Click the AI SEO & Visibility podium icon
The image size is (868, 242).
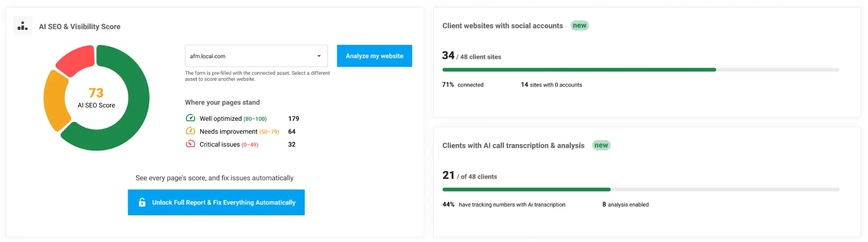click(22, 26)
